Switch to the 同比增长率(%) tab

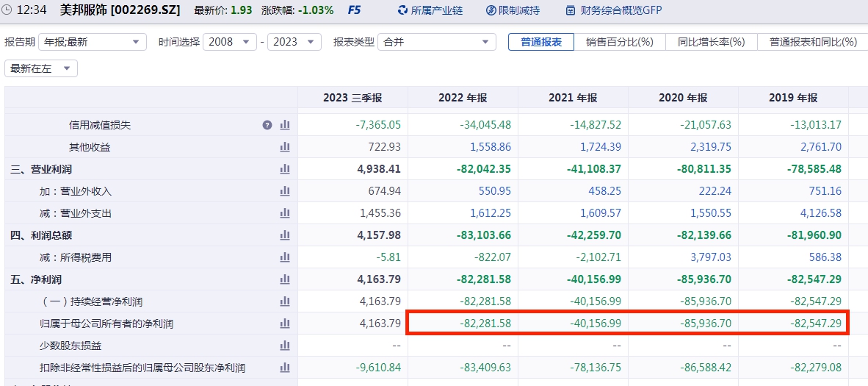[x=711, y=42]
